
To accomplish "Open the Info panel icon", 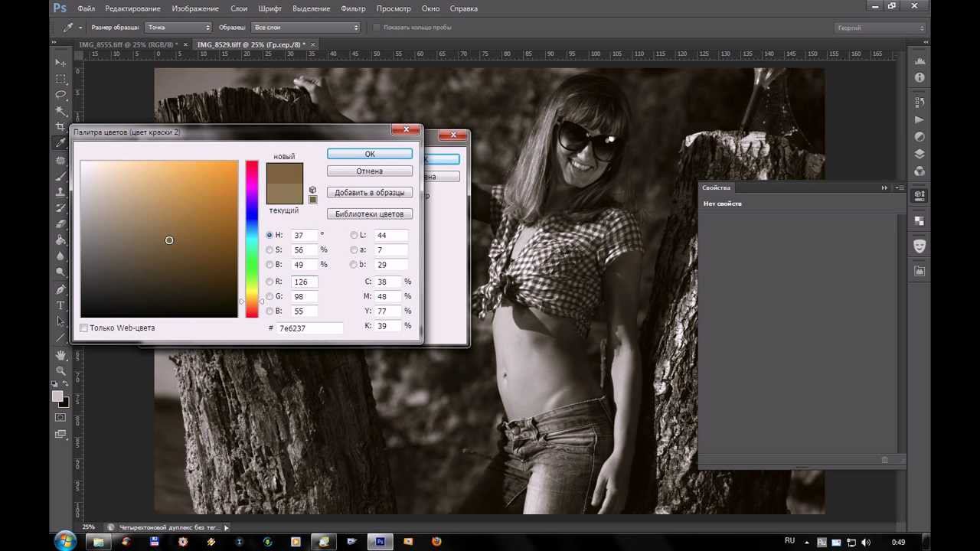I will [920, 78].
